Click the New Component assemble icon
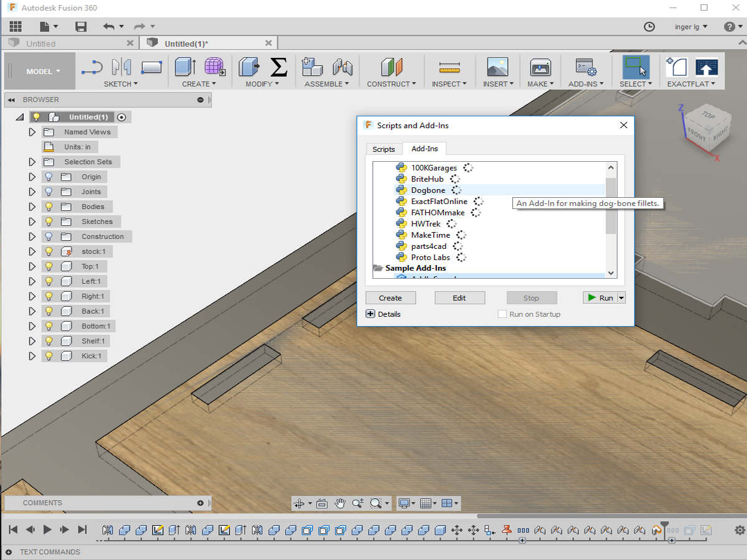Image resolution: width=747 pixels, height=560 pixels. click(x=312, y=67)
